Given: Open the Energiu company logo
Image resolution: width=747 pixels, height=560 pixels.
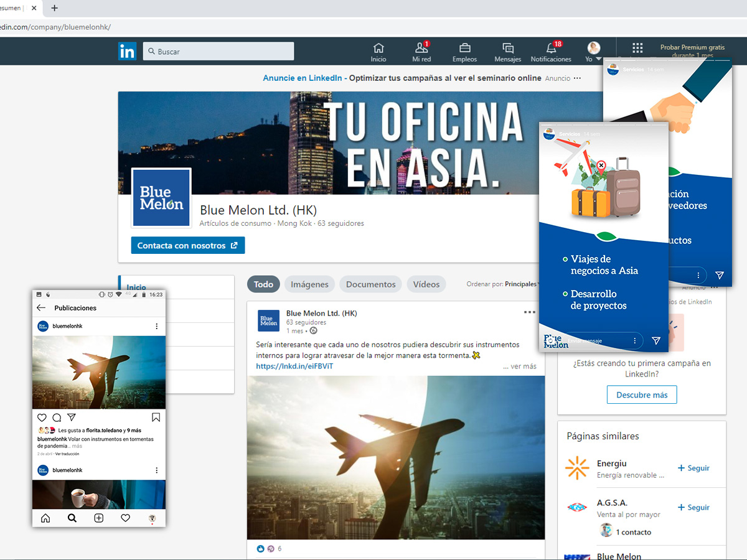Looking at the screenshot, I should click(x=577, y=468).
